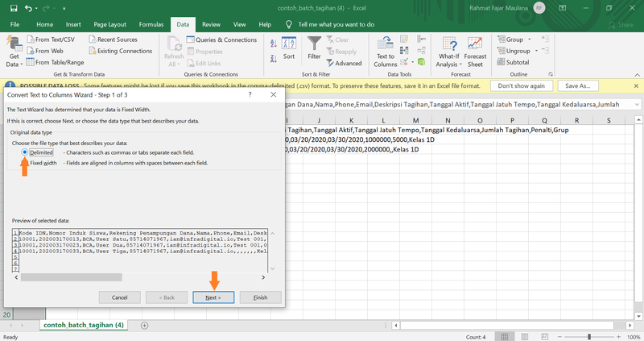Image resolution: width=644 pixels, height=341 pixels.
Task: Click the preview scroll right arrow
Action: click(263, 277)
